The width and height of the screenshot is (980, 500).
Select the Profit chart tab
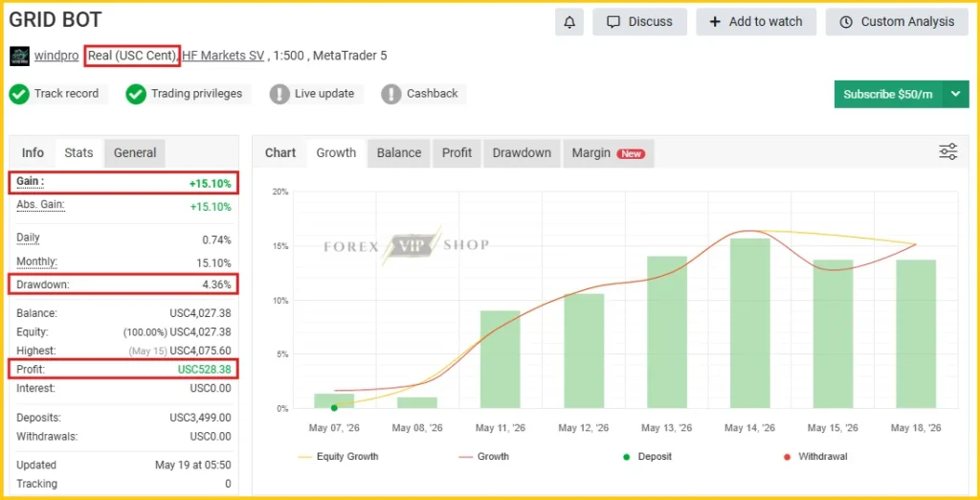457,153
